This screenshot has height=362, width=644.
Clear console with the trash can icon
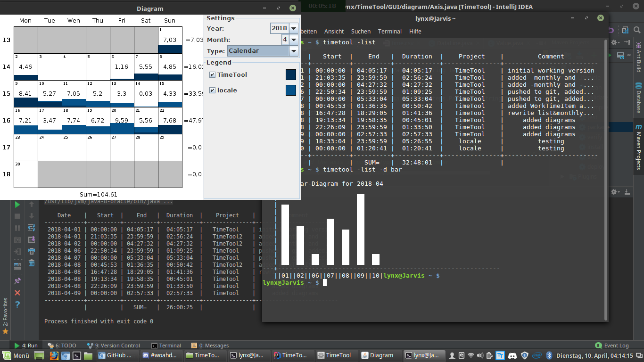pyautogui.click(x=32, y=263)
